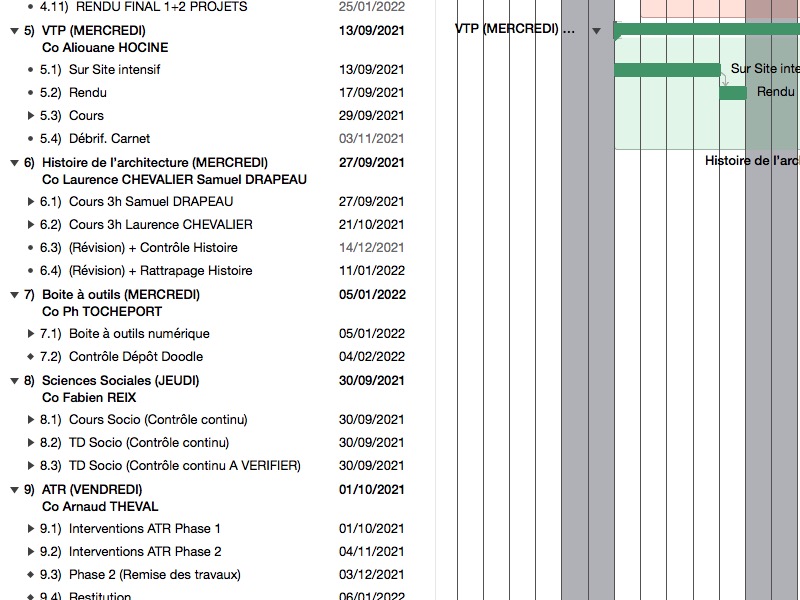Expand Cours 3h Samuel DRAPEAU row
The width and height of the screenshot is (800, 600).
30,202
